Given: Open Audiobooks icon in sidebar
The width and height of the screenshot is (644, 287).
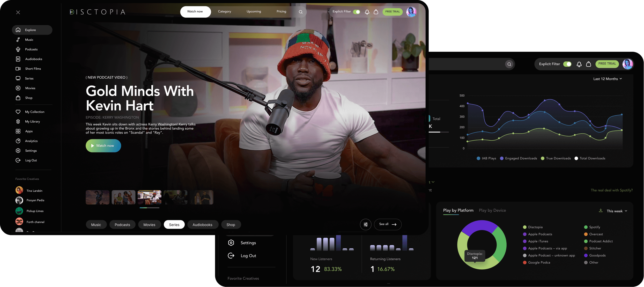Looking at the screenshot, I should coord(18,59).
